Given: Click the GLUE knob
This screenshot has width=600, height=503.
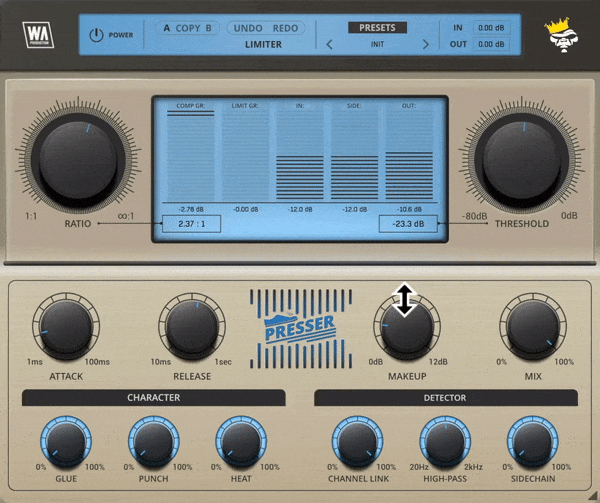Looking at the screenshot, I should 66,440.
